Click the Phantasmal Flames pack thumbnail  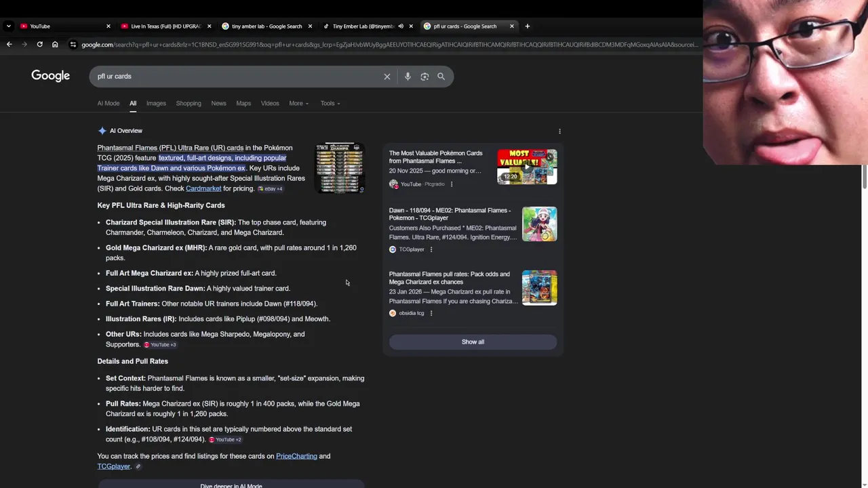tap(540, 288)
